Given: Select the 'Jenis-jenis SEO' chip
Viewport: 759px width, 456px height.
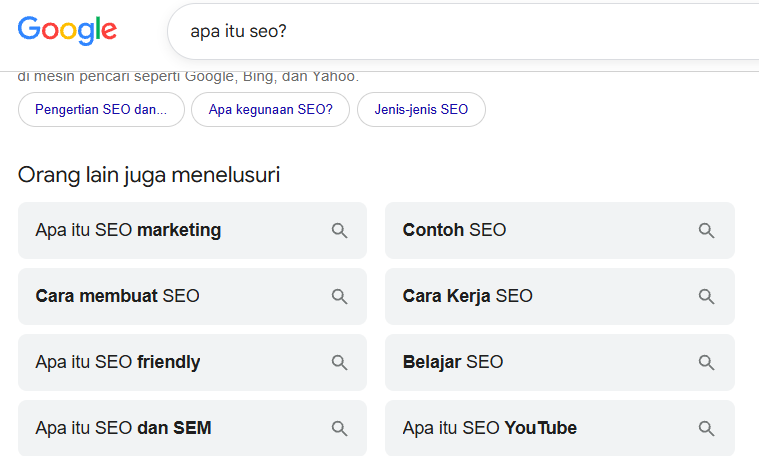Looking at the screenshot, I should tap(421, 109).
